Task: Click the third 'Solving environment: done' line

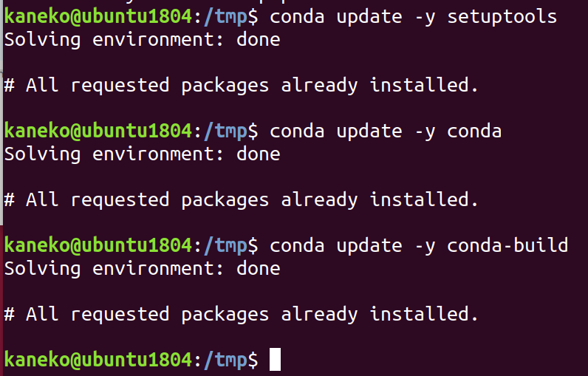Action: (x=142, y=268)
